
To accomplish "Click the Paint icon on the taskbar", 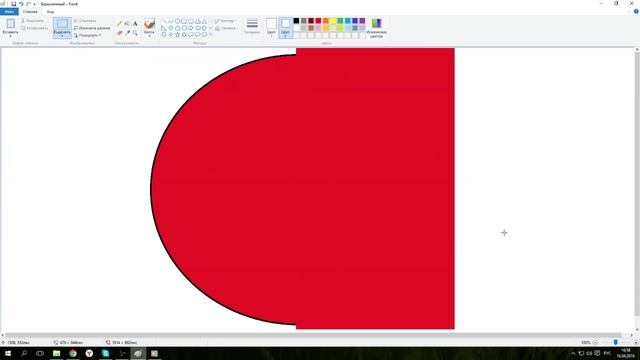I will 138,353.
